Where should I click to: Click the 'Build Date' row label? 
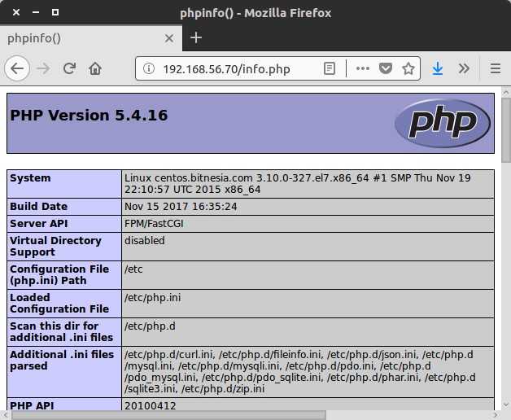39,207
